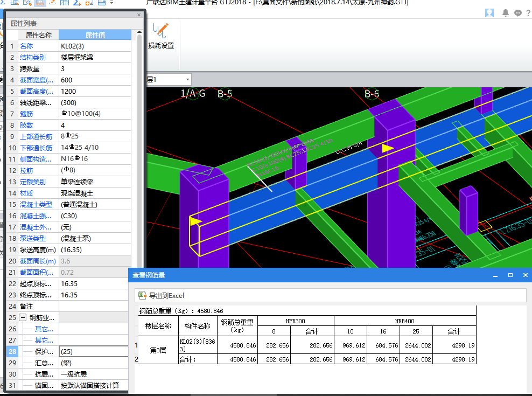Screen dimensions: 532x396
Task: Select the 肢数 property name
Action: coord(26,126)
